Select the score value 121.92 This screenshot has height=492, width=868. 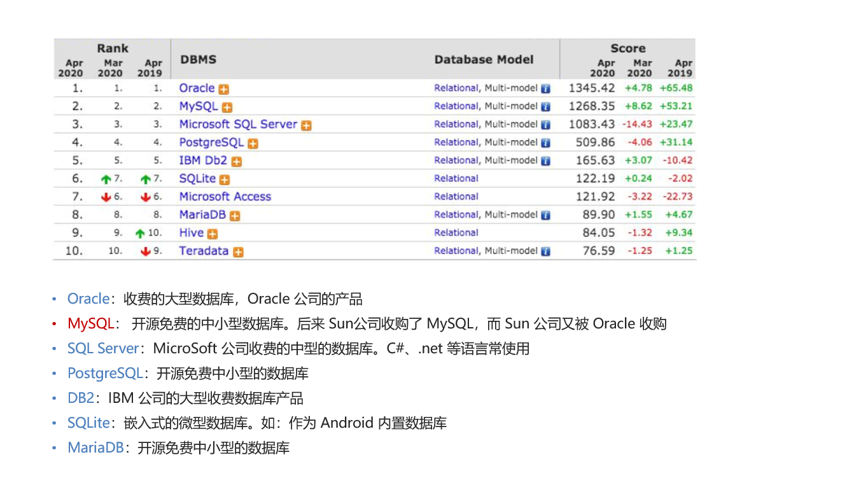[x=596, y=197]
